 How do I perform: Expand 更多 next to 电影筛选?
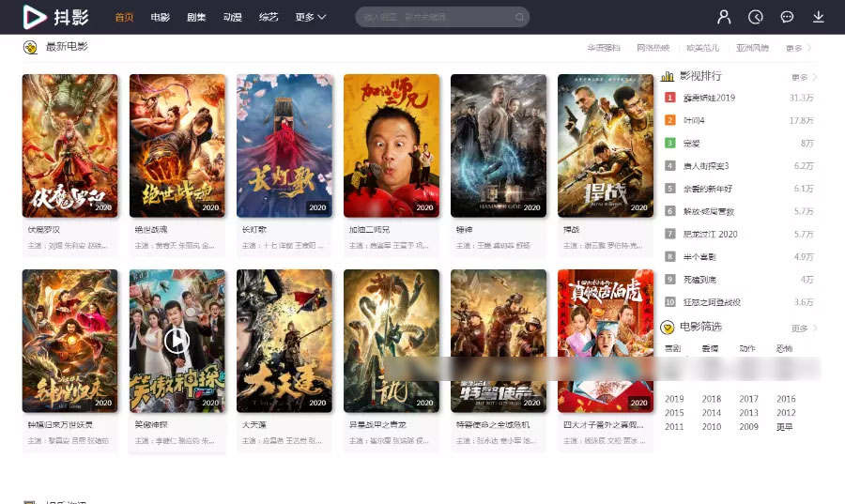(804, 328)
